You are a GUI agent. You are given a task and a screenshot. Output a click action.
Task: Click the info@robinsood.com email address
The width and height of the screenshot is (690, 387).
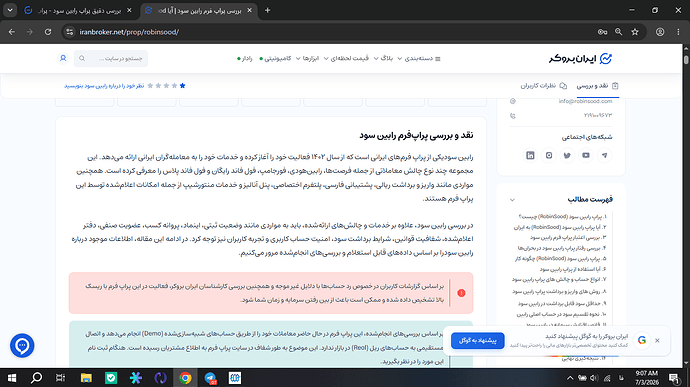pos(585,101)
